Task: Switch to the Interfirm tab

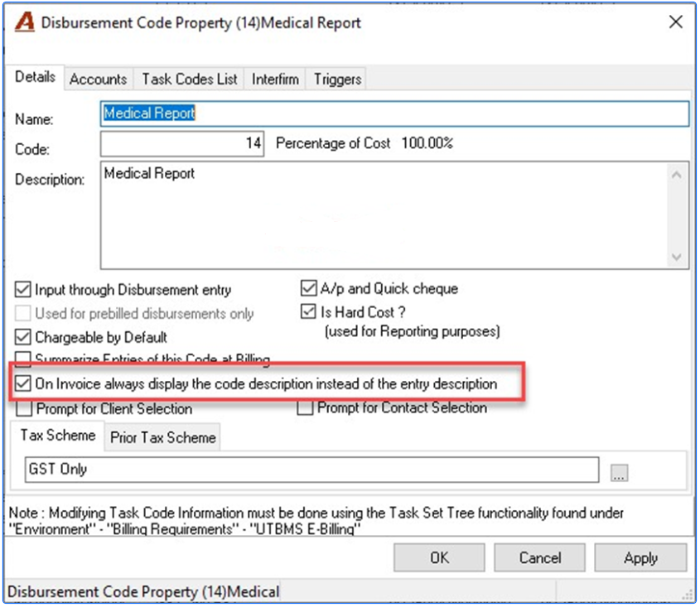Action: point(275,79)
